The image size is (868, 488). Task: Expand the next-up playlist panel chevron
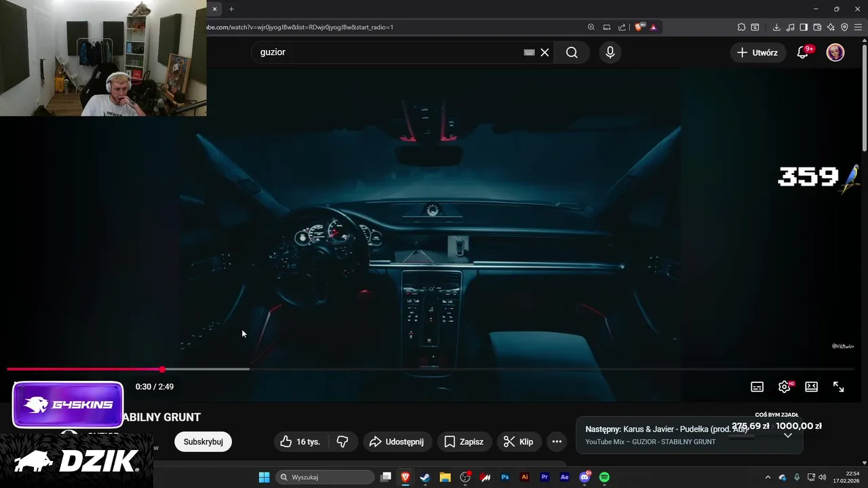[x=788, y=435]
